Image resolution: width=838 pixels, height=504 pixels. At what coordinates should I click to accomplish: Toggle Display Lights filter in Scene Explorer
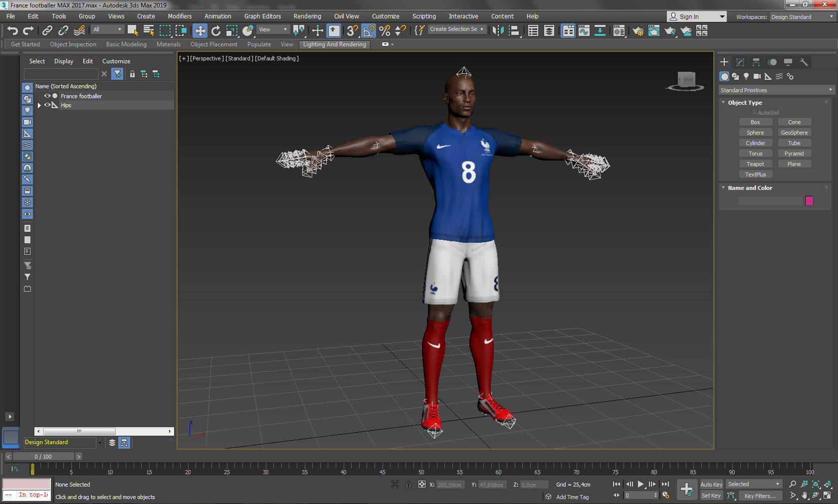[x=27, y=111]
